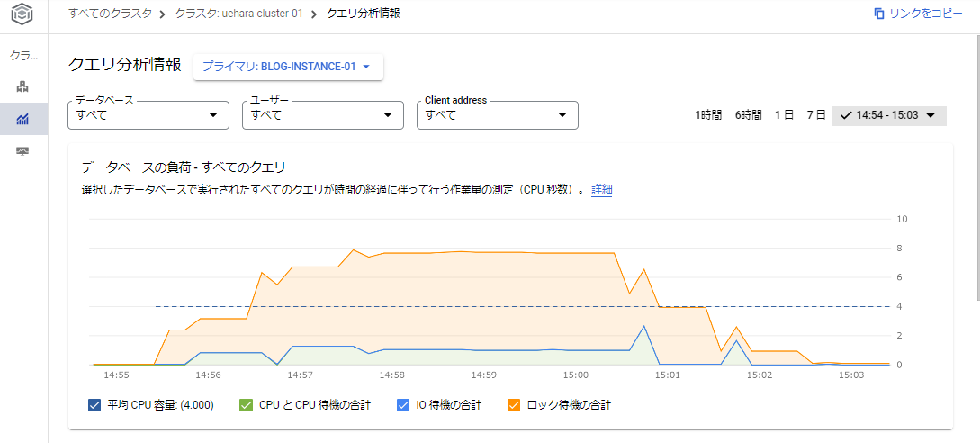This screenshot has width=980, height=443.
Task: Disable ロック待機の合計 series checkbox
Action: 515,405
